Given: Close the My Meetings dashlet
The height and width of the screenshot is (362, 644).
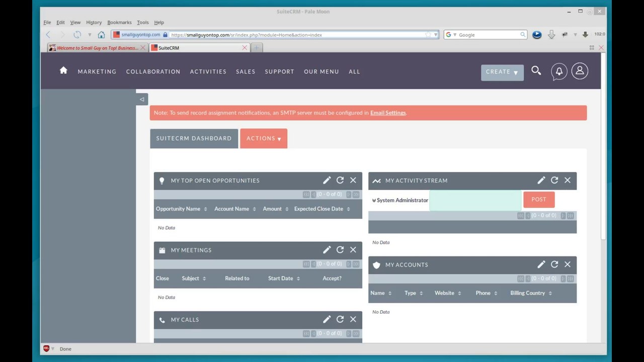Looking at the screenshot, I should 353,249.
